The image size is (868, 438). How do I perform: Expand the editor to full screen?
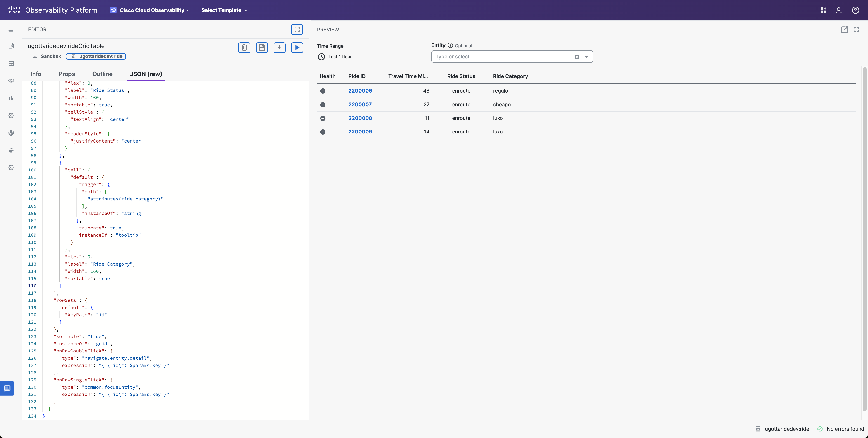point(297,29)
